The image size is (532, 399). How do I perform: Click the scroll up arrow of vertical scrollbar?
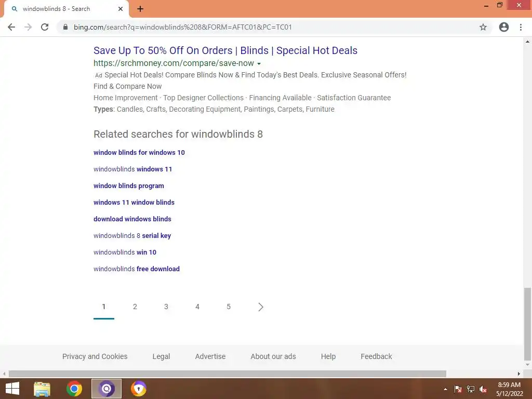pyautogui.click(x=527, y=42)
